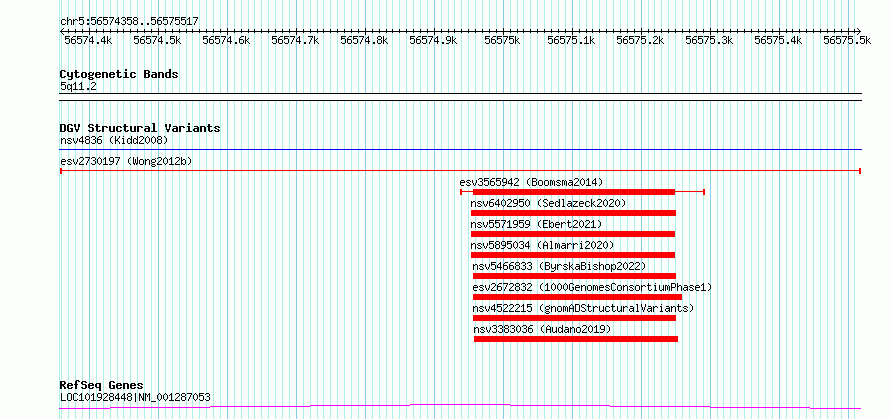This screenshot has height=419, width=890.
Task: Open variant esv3565942 (Boomsma2014) label
Action: point(531,182)
